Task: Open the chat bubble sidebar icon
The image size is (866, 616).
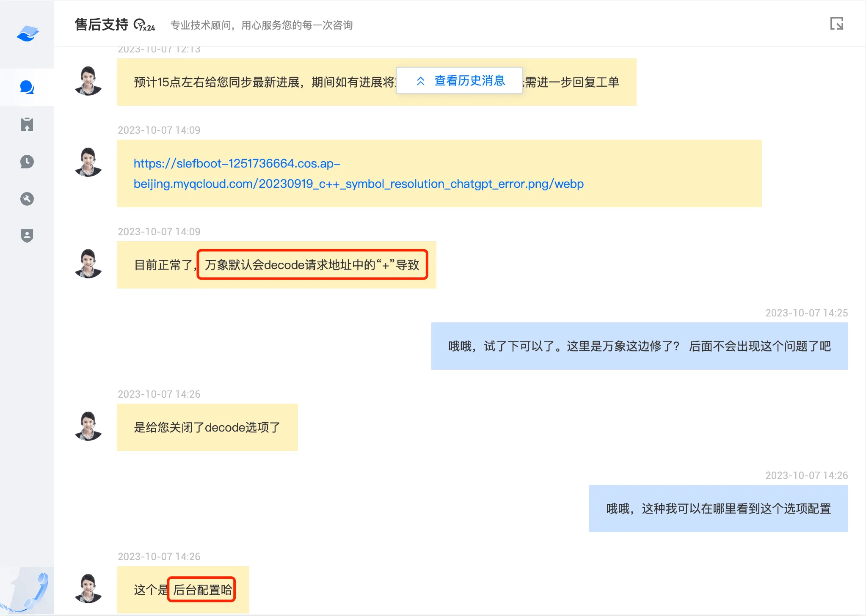Action: pyautogui.click(x=27, y=87)
